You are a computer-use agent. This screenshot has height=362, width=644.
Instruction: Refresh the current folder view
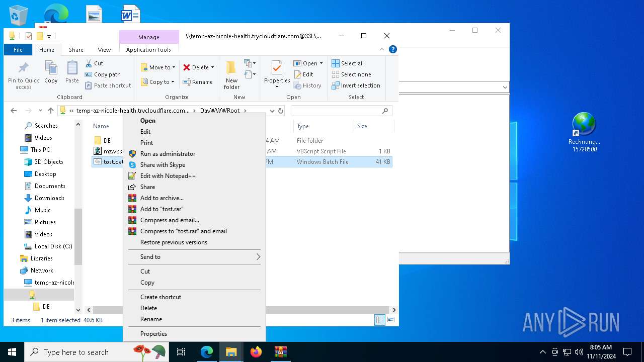[x=281, y=111]
